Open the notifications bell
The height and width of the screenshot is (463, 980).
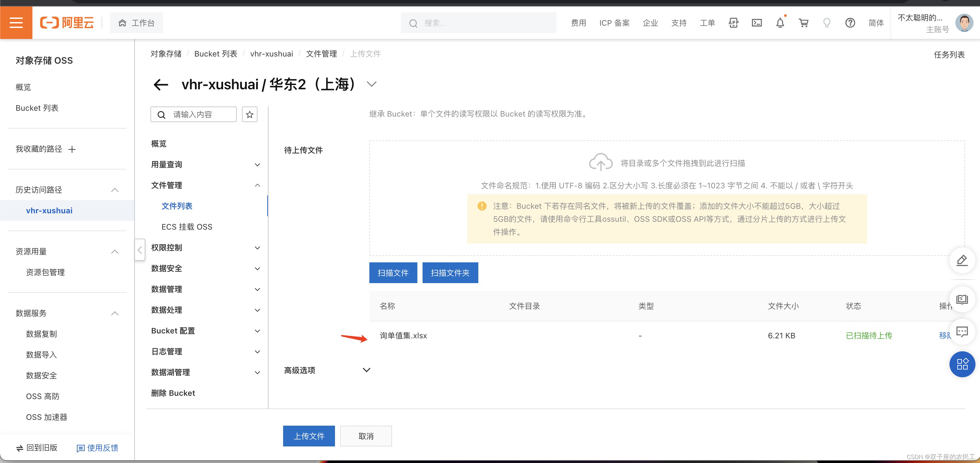click(780, 23)
